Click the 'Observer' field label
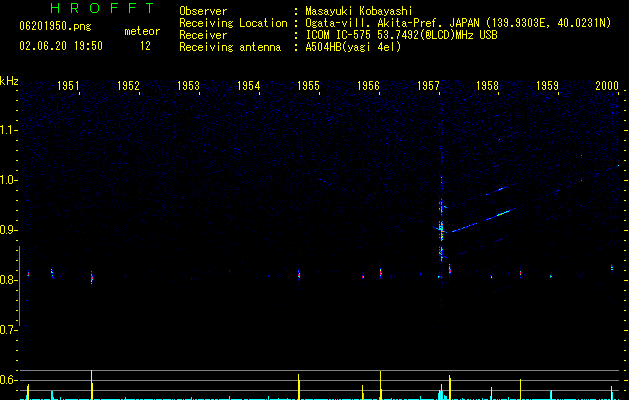This screenshot has width=629, height=400. point(203,11)
